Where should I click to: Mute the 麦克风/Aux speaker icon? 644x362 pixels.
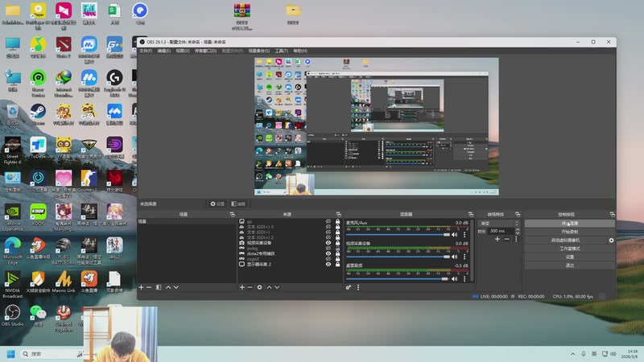(x=455, y=235)
